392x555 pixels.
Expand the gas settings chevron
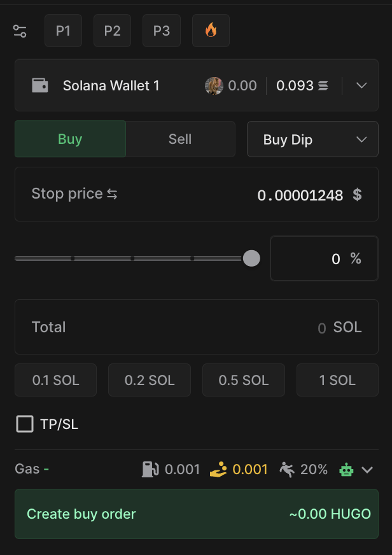pyautogui.click(x=367, y=470)
